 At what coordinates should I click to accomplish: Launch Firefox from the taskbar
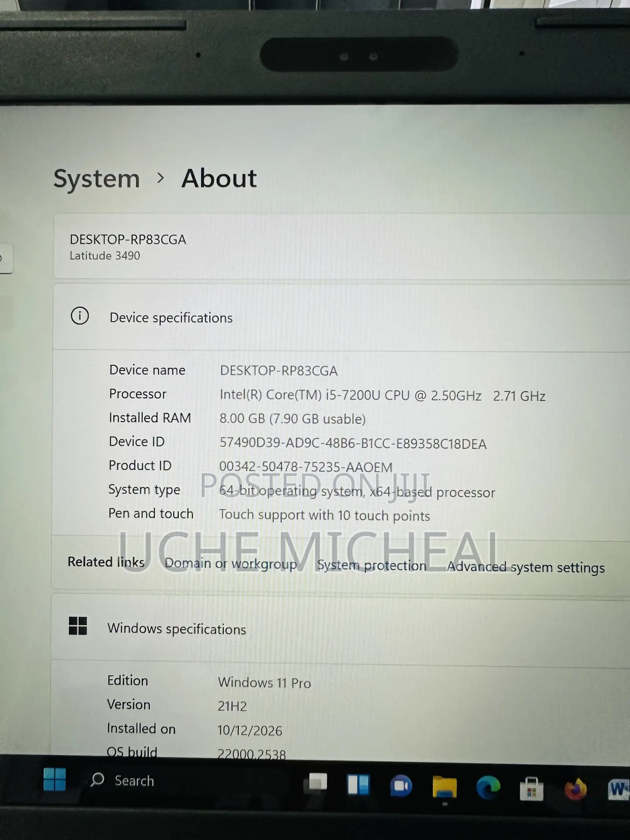[575, 789]
